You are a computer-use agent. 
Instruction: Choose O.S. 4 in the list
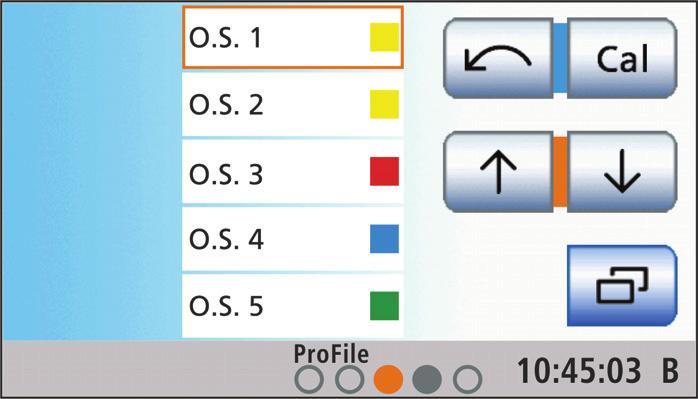coord(293,239)
